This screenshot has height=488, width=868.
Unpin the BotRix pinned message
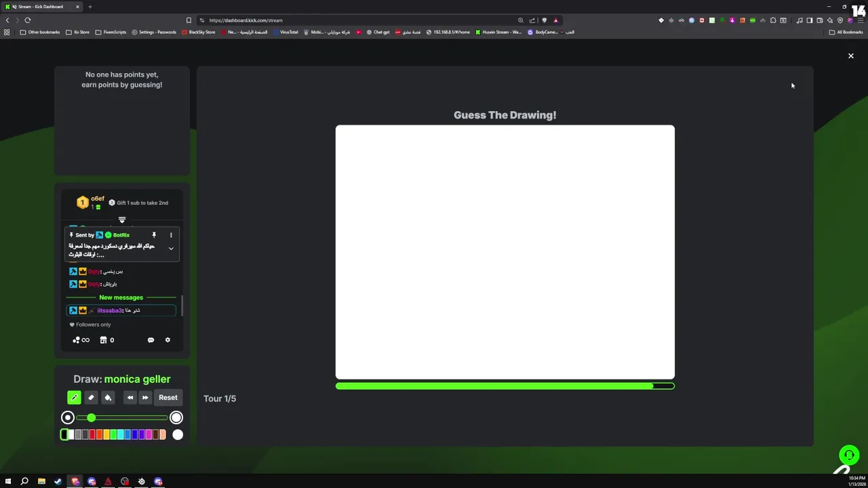click(154, 235)
